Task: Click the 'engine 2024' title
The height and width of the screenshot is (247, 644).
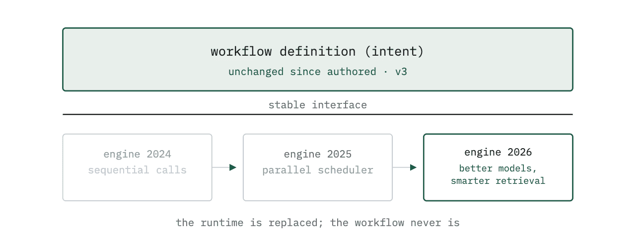Action: [x=138, y=155]
